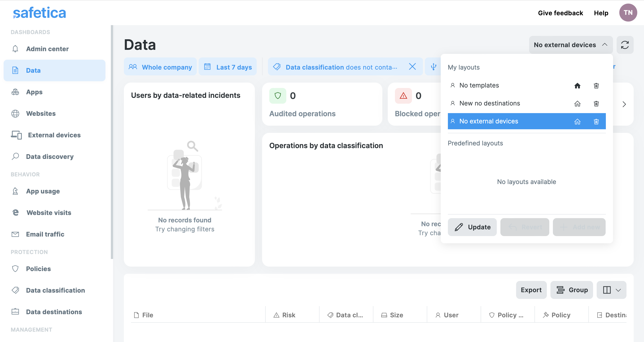The width and height of the screenshot is (644, 342).
Task: Delete the No templates layout
Action: pos(596,86)
